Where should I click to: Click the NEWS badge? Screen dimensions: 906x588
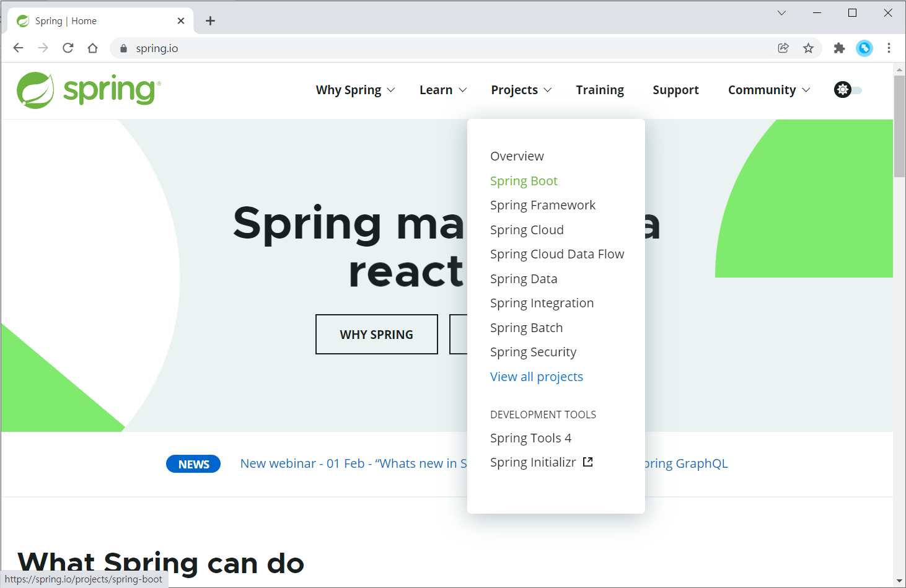point(193,464)
